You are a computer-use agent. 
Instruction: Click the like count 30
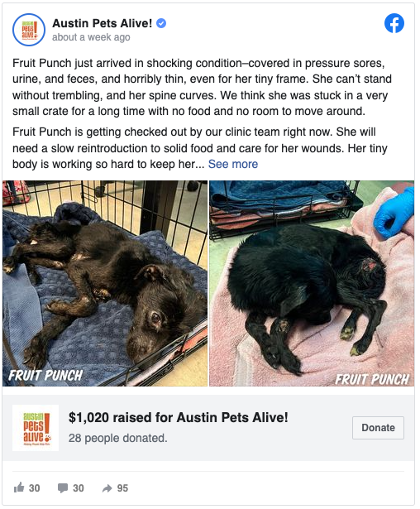point(35,488)
